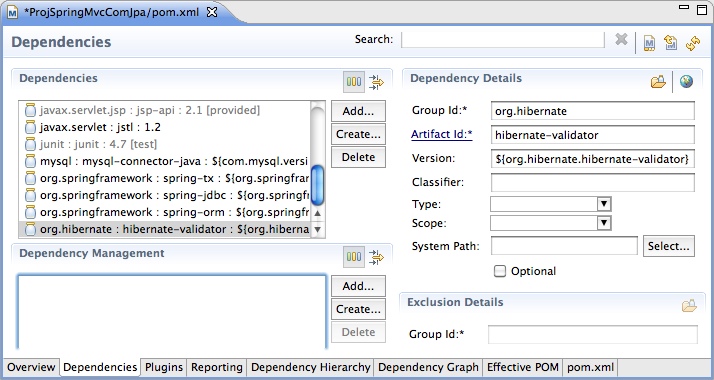Click Add button in Dependency Management section
Viewport: 714px width, 380px height.
[x=358, y=286]
